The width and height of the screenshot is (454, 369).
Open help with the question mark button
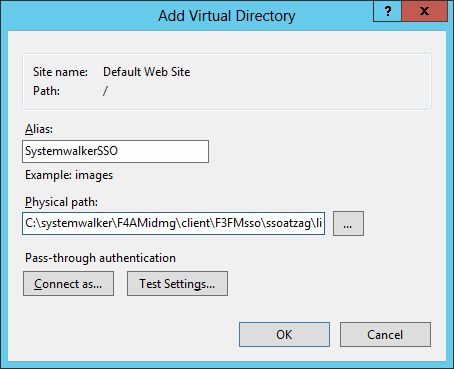387,11
